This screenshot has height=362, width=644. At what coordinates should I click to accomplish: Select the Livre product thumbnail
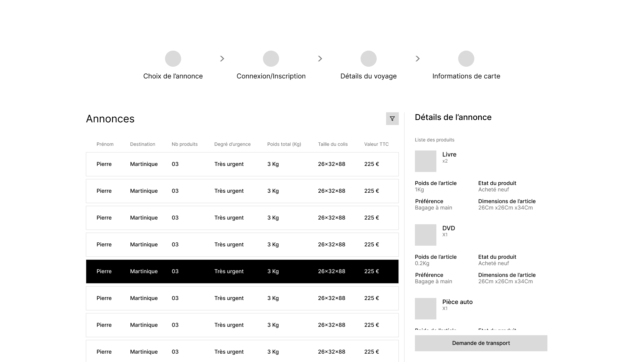click(425, 161)
